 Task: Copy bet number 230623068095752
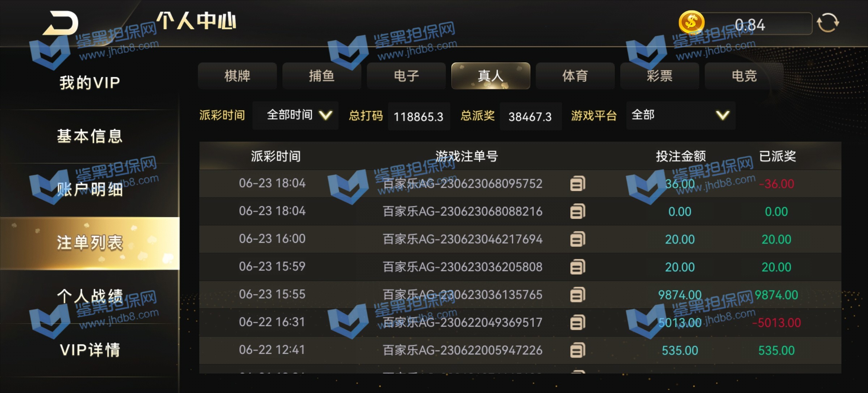pyautogui.click(x=578, y=183)
